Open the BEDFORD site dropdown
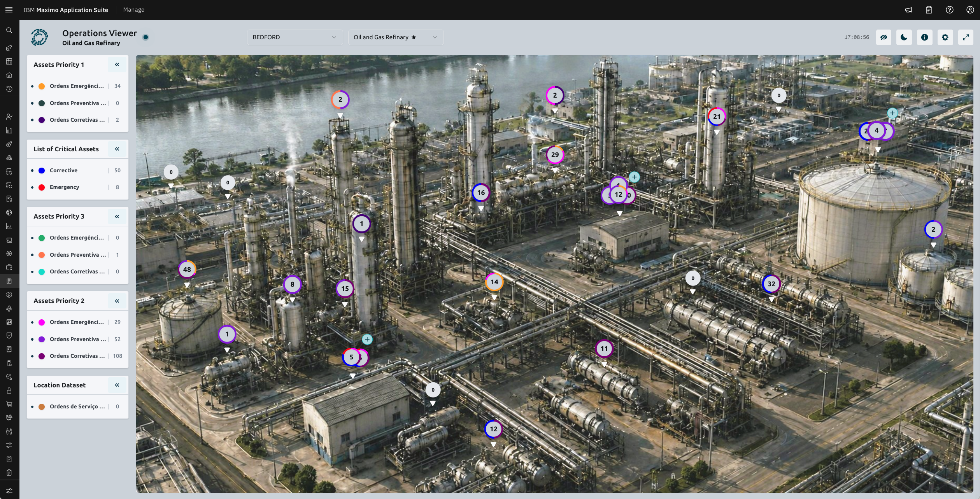980x499 pixels. pos(295,37)
